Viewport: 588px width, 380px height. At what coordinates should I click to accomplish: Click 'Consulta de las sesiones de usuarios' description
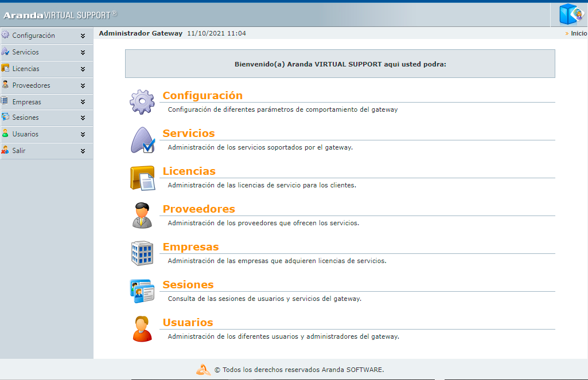(x=264, y=299)
